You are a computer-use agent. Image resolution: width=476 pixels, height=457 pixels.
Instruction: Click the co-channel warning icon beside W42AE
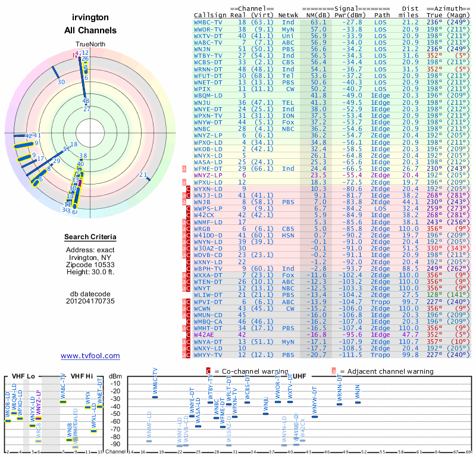pos(188,334)
